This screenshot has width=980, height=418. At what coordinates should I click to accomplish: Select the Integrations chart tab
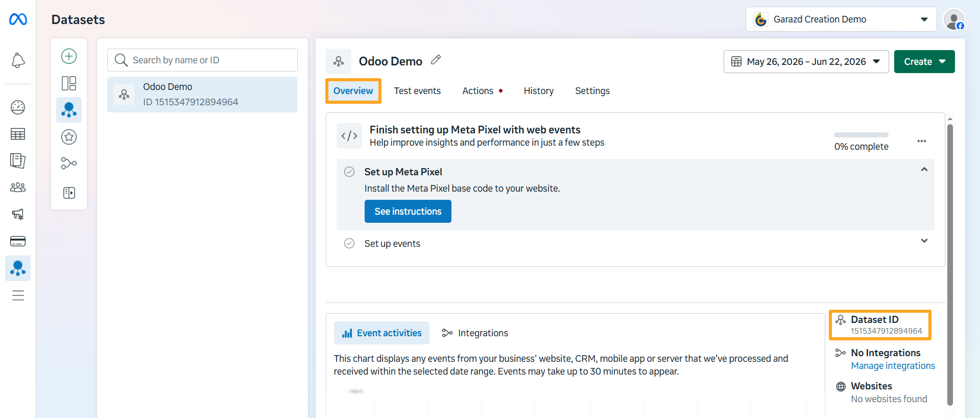[x=475, y=333]
